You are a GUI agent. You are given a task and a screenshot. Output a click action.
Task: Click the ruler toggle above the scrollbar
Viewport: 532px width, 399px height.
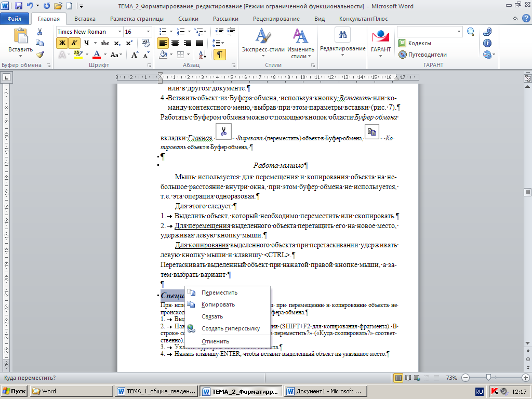pyautogui.click(x=528, y=78)
